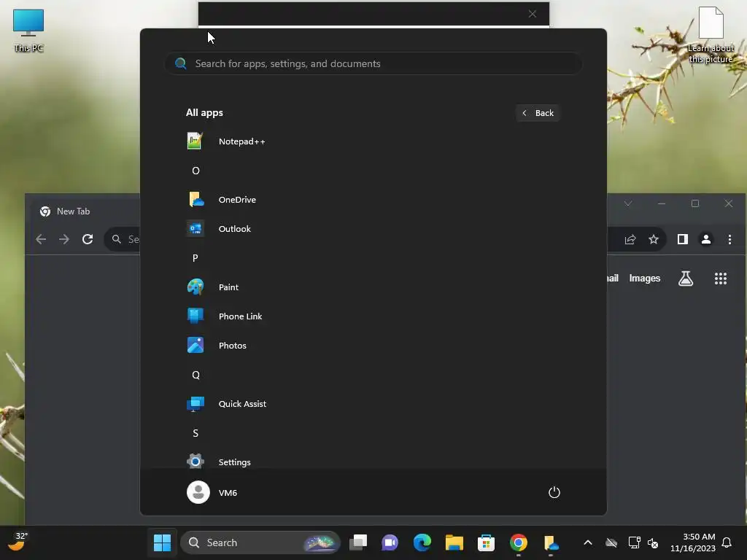This screenshot has height=560, width=747.
Task: Open the OneDrive folder icon on the taskbar
Action: tap(550, 542)
